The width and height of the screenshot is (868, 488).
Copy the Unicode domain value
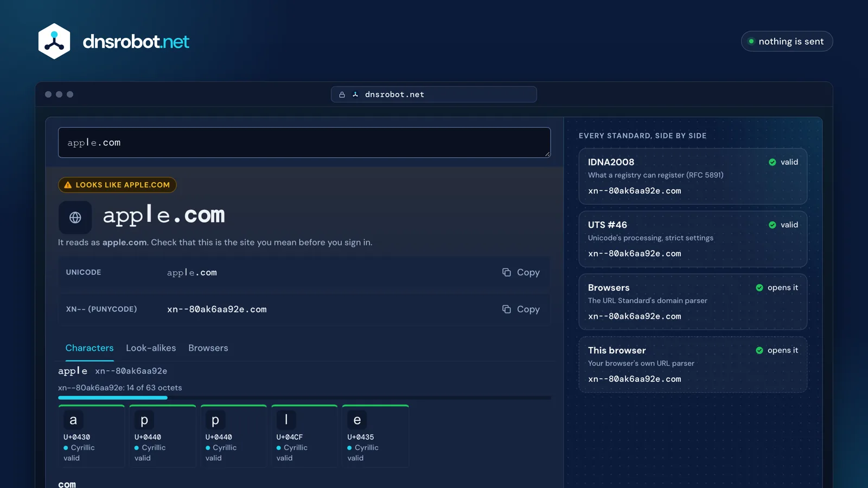[x=521, y=272]
